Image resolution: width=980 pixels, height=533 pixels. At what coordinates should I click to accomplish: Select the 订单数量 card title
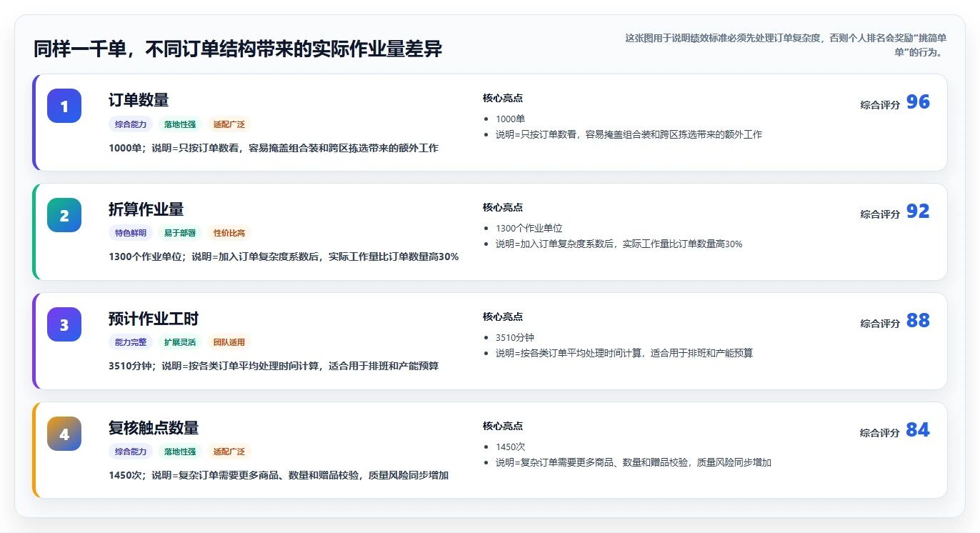(x=139, y=100)
